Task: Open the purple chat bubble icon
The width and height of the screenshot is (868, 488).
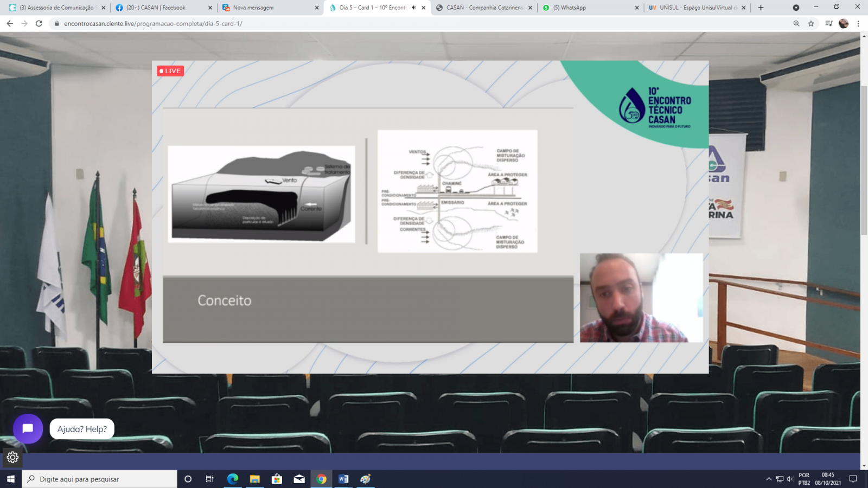Action: (x=28, y=428)
